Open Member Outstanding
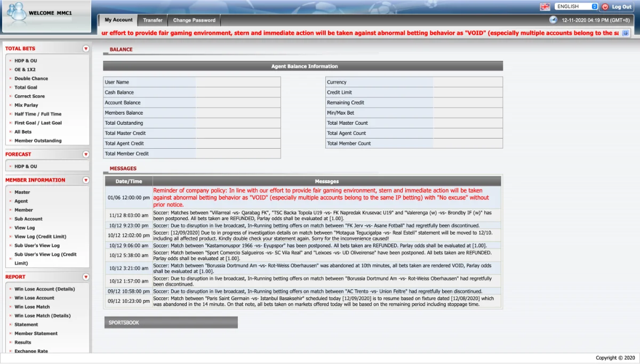 [38, 141]
